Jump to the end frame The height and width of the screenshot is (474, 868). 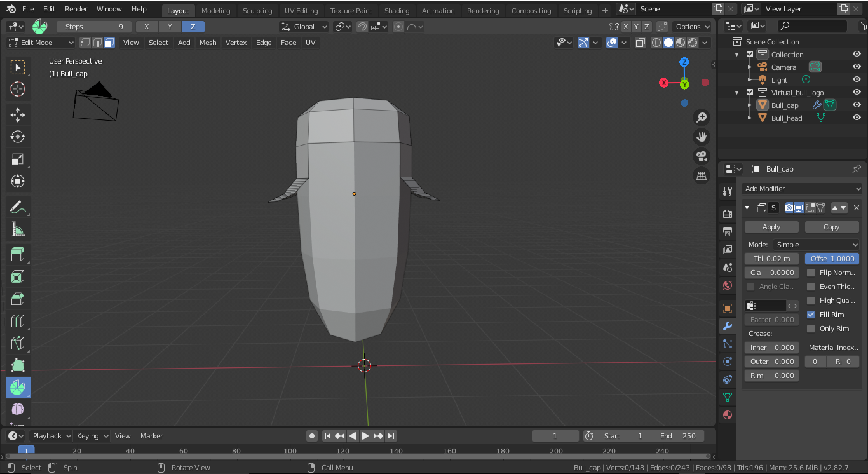(391, 436)
